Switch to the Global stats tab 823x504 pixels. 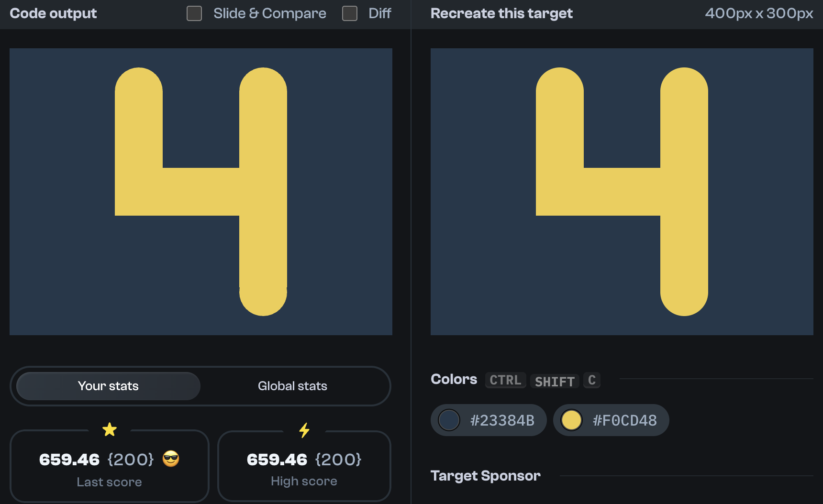[x=292, y=386]
